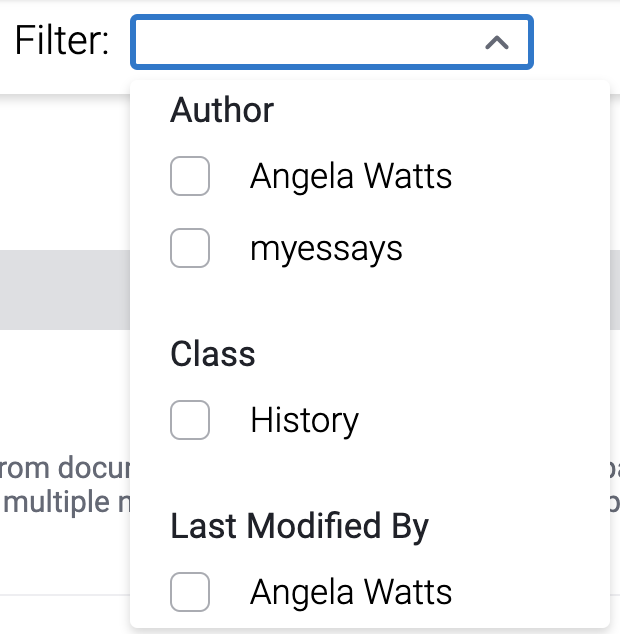620x634 pixels.
Task: Check Angela Watts under Author
Action: pyautogui.click(x=190, y=176)
